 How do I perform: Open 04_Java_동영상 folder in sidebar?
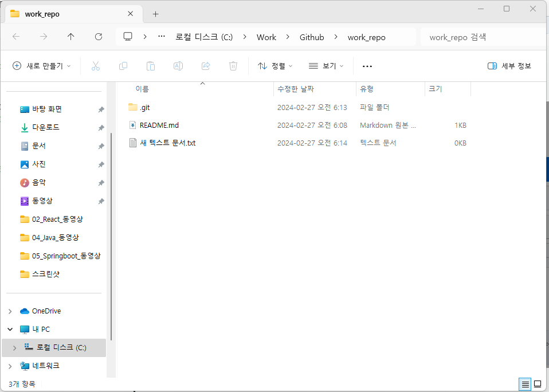coord(56,238)
